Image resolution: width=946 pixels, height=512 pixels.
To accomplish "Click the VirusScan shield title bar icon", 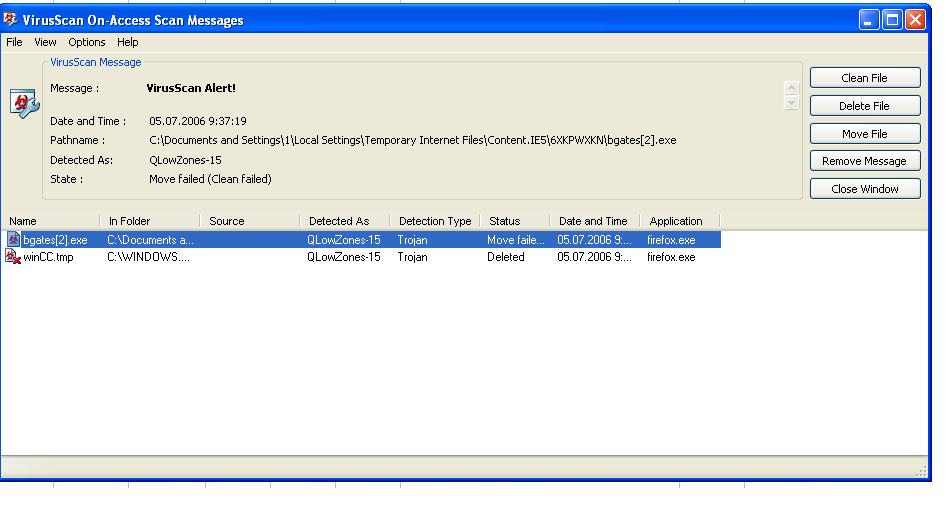I will point(10,19).
